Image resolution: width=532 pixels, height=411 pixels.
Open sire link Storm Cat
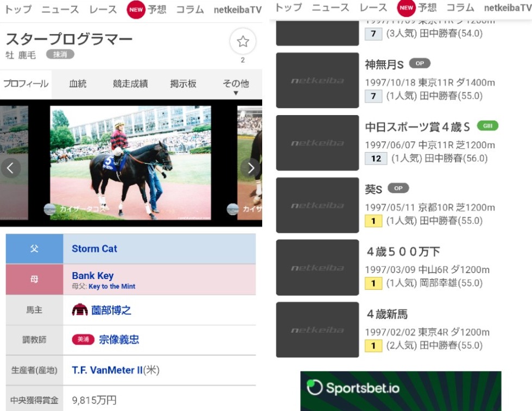click(94, 249)
